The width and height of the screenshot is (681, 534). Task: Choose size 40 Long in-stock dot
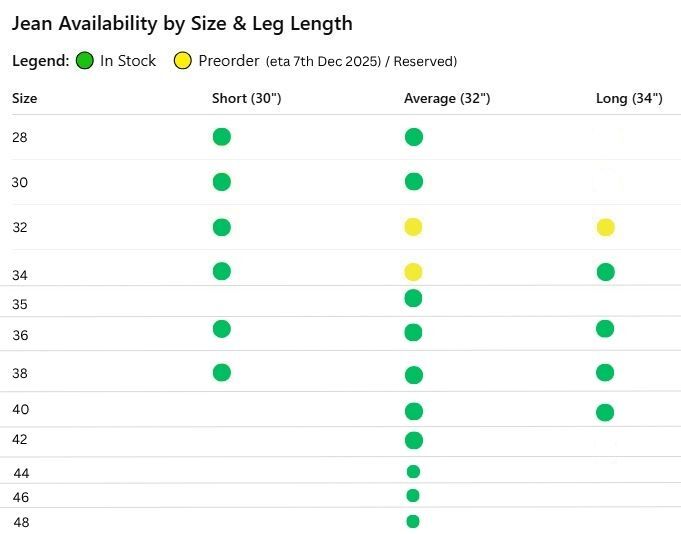[605, 412]
